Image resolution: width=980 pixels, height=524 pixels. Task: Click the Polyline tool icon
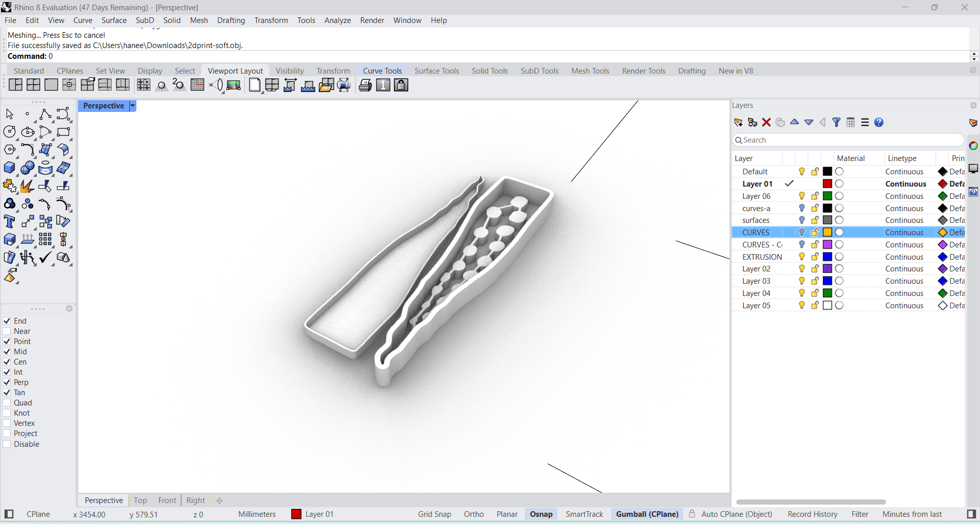coord(45,114)
